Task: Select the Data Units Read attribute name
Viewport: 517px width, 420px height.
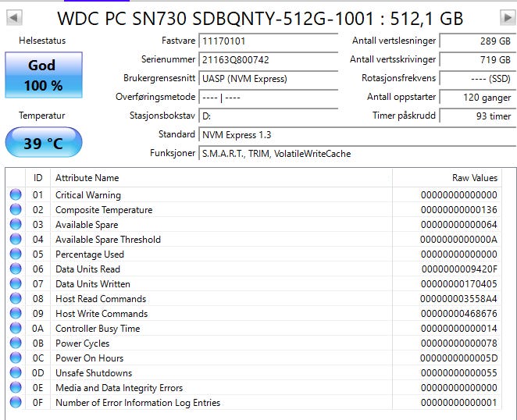Action: coord(87,269)
